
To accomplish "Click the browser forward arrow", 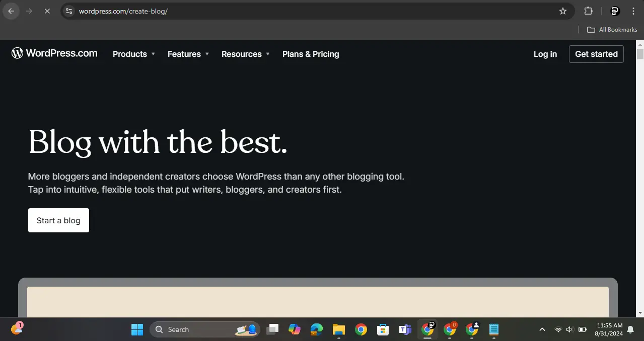I will (x=29, y=11).
